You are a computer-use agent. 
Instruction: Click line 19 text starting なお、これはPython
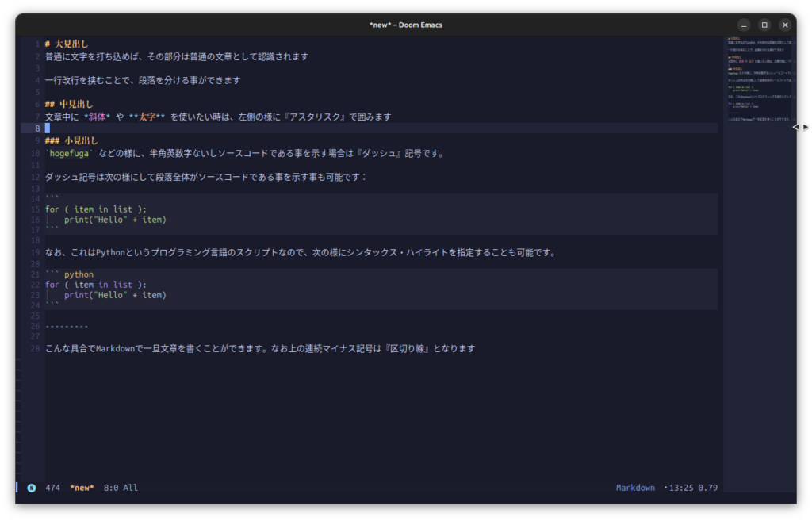tap(301, 253)
